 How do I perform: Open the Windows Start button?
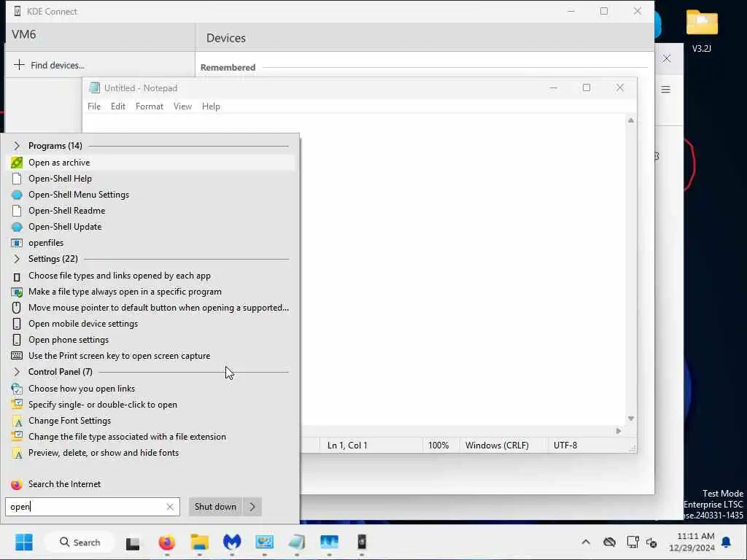(24, 542)
